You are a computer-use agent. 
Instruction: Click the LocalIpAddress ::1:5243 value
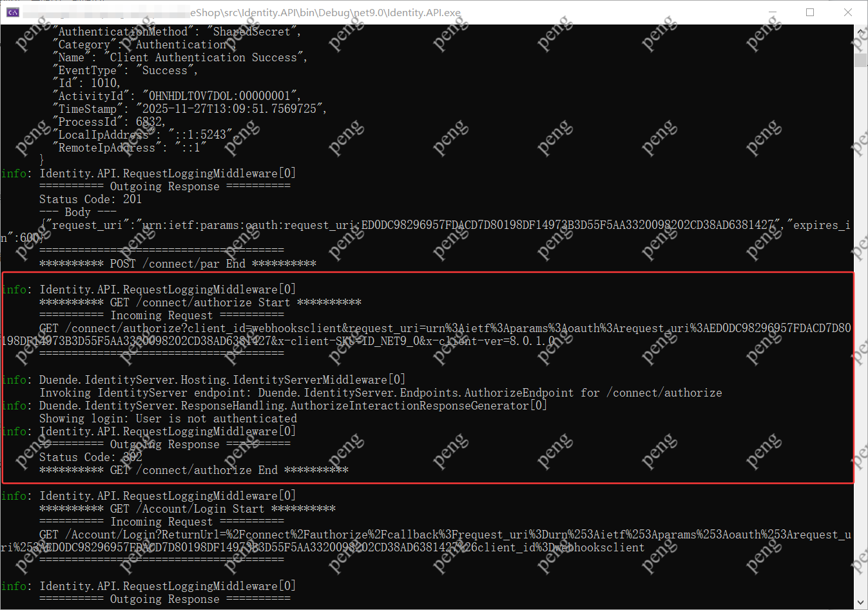click(200, 135)
